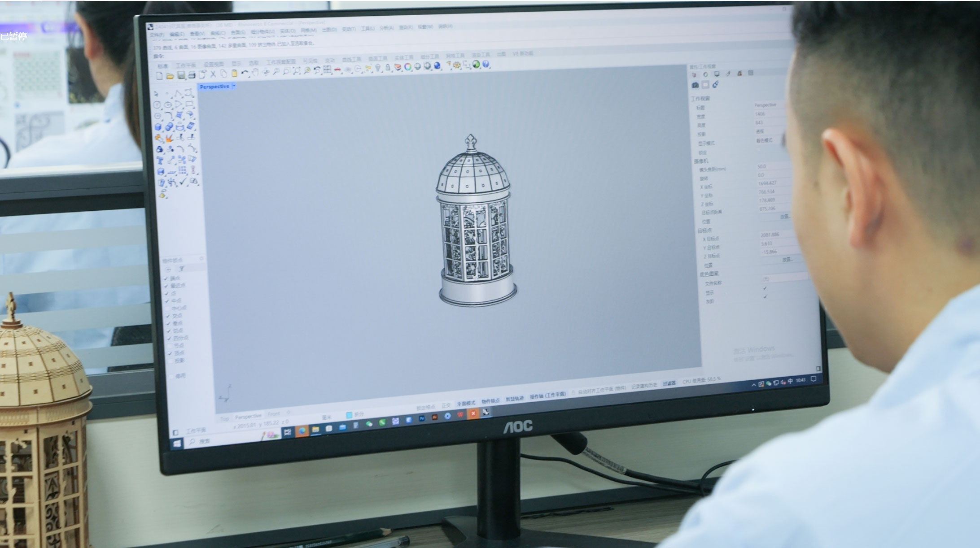Image resolution: width=980 pixels, height=548 pixels.
Task: Switch to the 实体工具 toolbar tab
Action: (404, 57)
